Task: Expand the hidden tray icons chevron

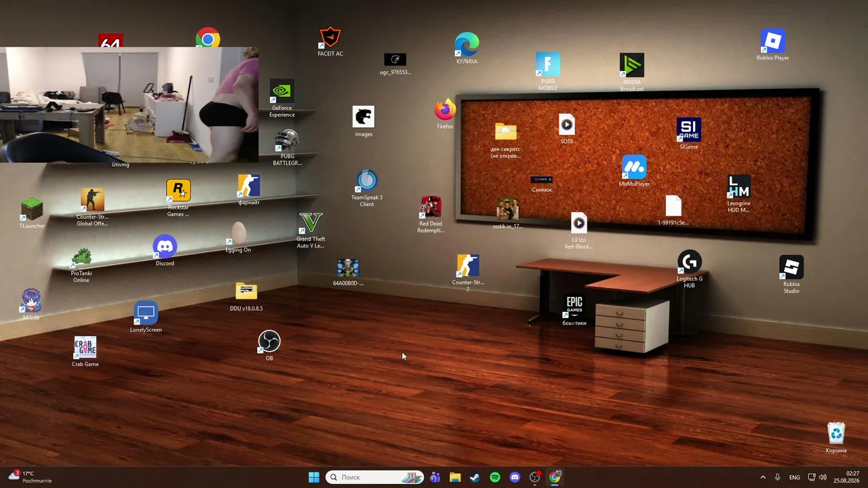Action: point(763,477)
